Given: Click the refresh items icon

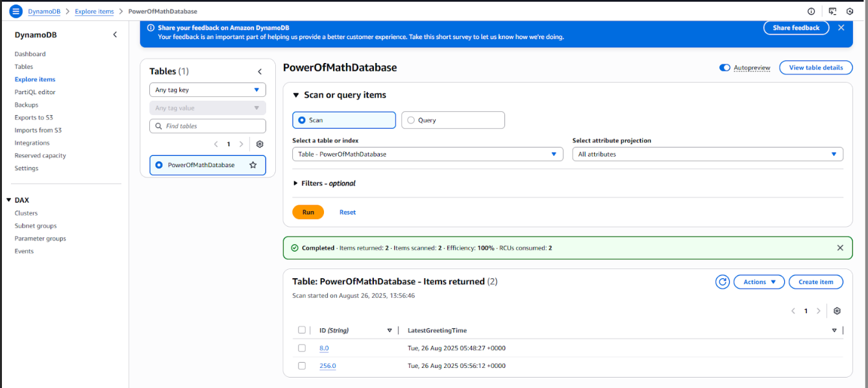Looking at the screenshot, I should pyautogui.click(x=722, y=282).
